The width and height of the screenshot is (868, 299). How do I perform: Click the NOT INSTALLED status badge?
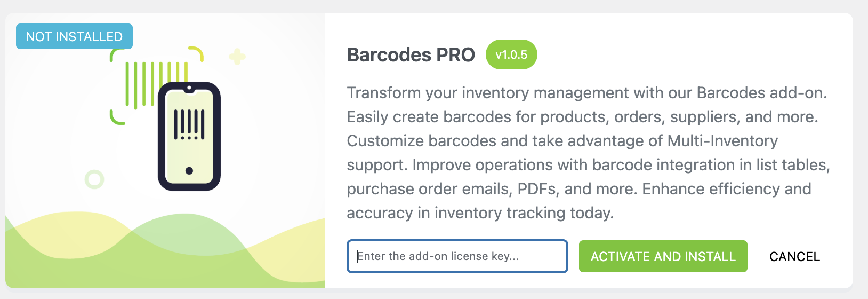[x=74, y=36]
